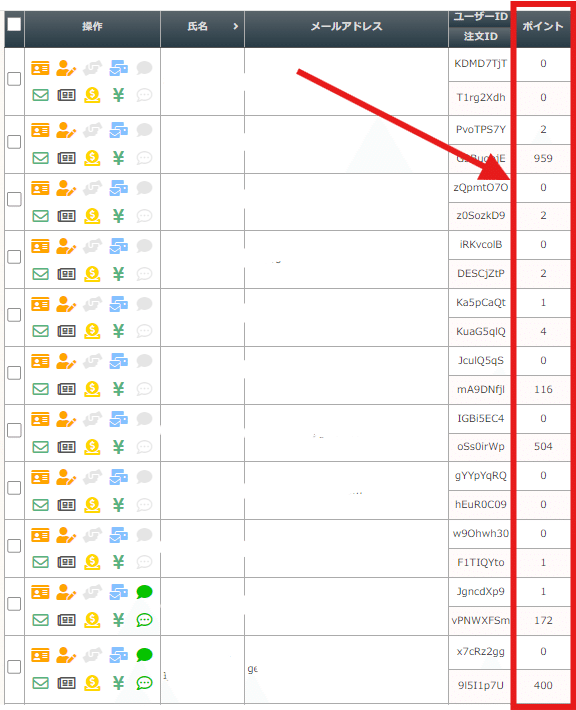The image size is (576, 710).
Task: Check the checkbox for zQpmtO7O row
Action: (14, 199)
